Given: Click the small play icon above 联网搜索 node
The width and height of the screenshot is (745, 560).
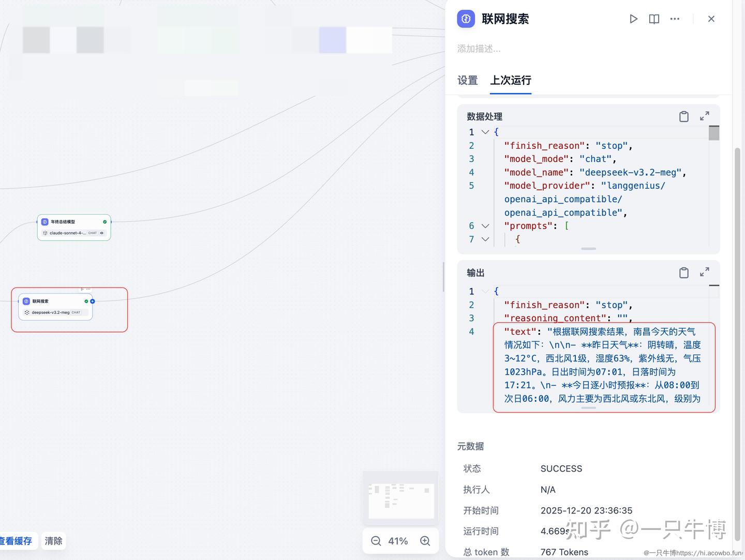Looking at the screenshot, I should pos(82,289).
